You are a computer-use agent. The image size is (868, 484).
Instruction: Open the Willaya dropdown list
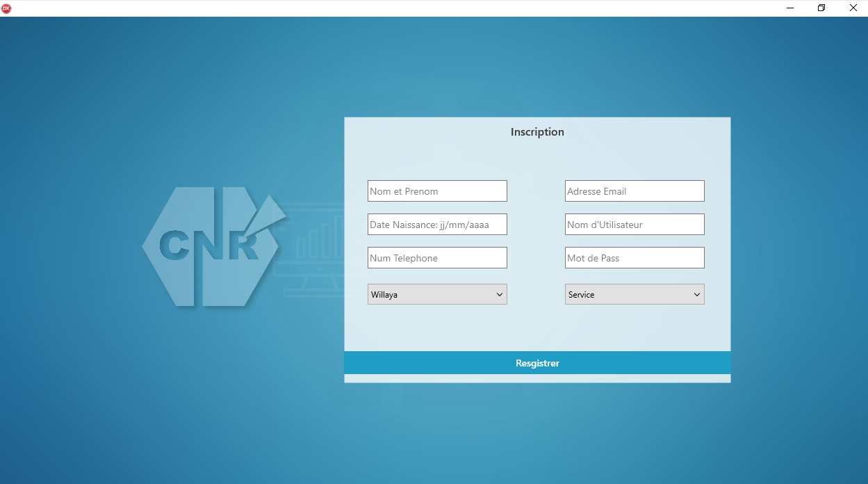point(431,294)
